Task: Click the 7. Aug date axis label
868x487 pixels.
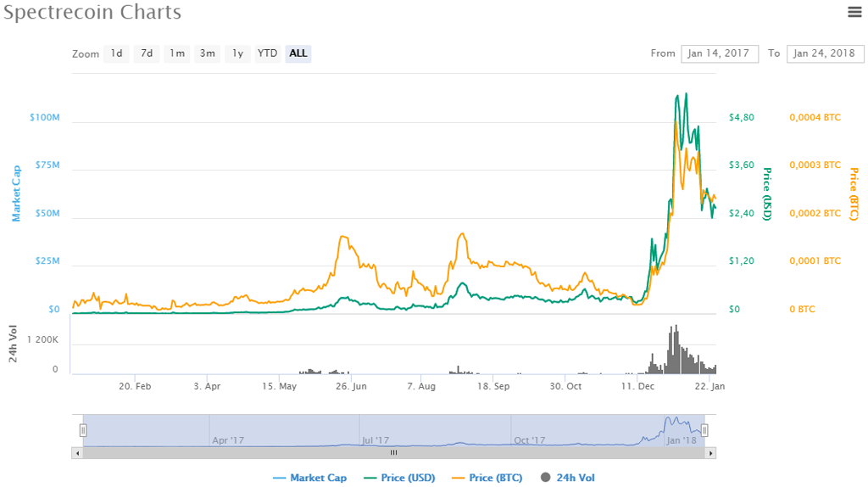Action: [x=421, y=386]
